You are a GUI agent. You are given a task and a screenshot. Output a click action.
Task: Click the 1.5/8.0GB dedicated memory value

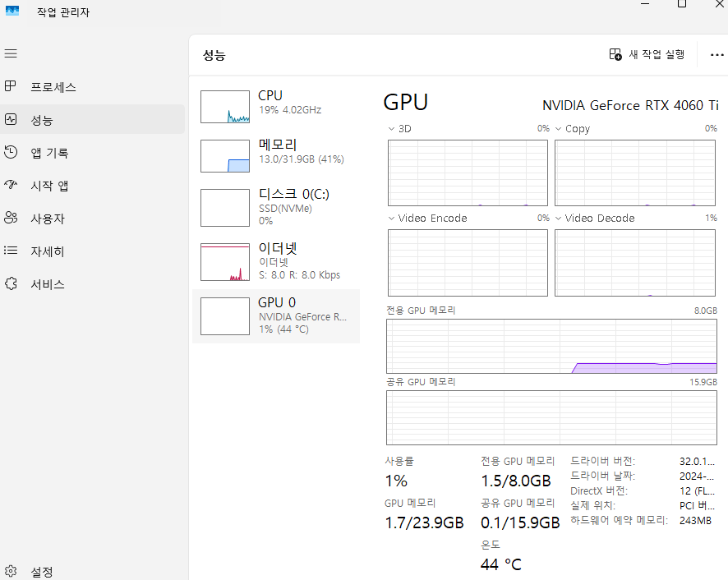point(516,481)
